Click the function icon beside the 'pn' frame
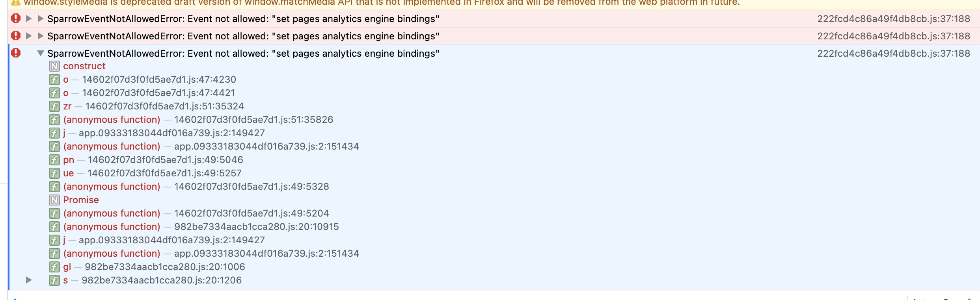This screenshot has height=300, width=980. [x=54, y=160]
